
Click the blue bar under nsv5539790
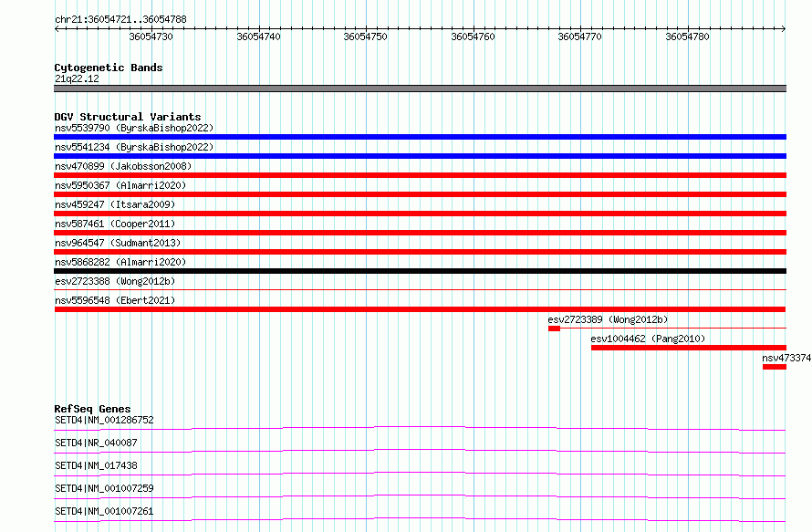point(420,137)
